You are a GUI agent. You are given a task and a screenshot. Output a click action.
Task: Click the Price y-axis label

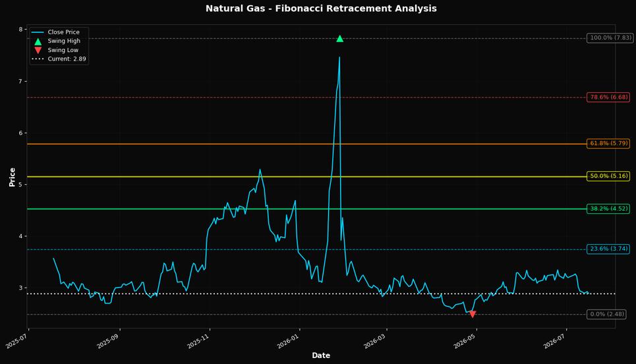(x=12, y=177)
